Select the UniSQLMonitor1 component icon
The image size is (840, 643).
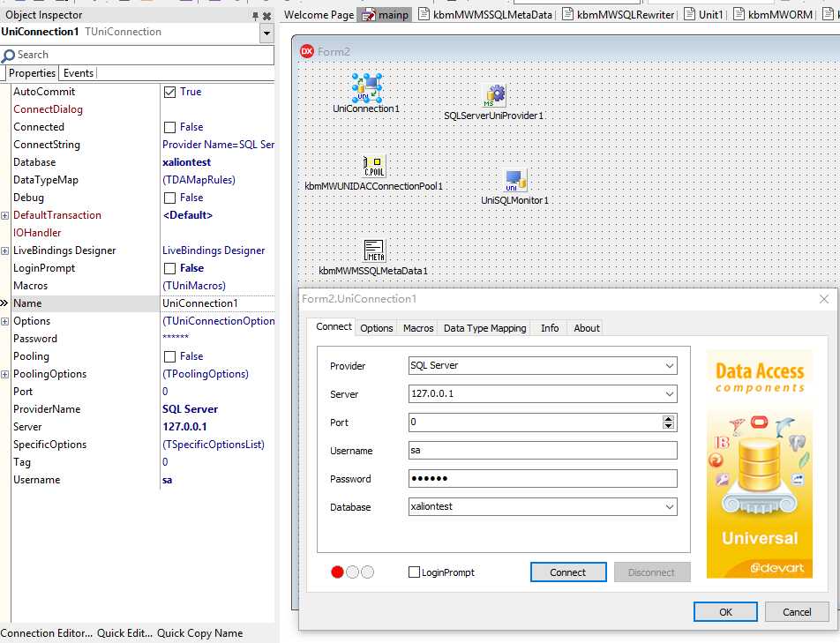point(514,181)
